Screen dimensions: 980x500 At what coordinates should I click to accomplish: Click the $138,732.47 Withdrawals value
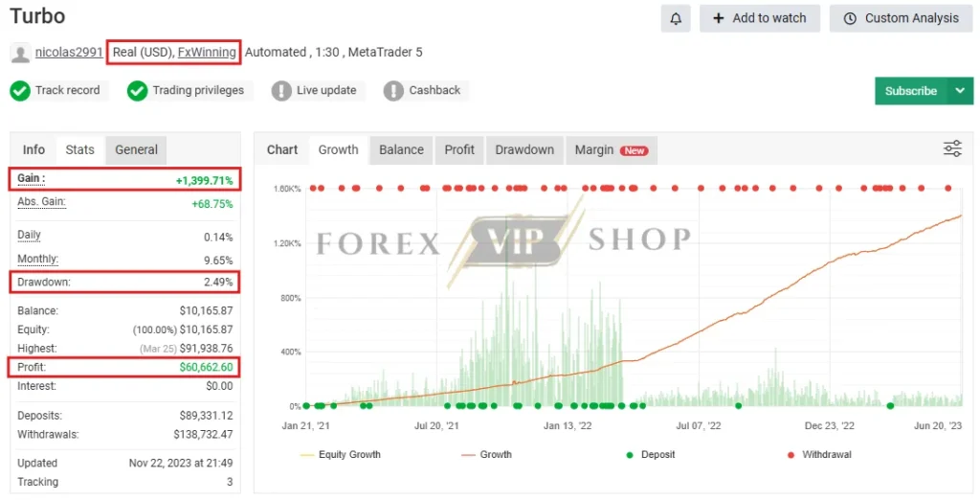203,434
